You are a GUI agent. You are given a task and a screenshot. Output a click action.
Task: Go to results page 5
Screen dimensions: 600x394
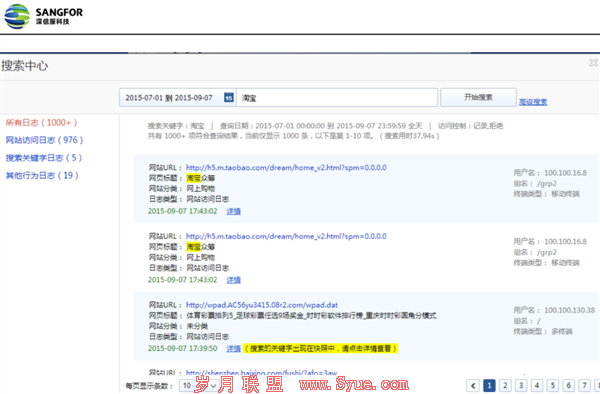[553, 385]
